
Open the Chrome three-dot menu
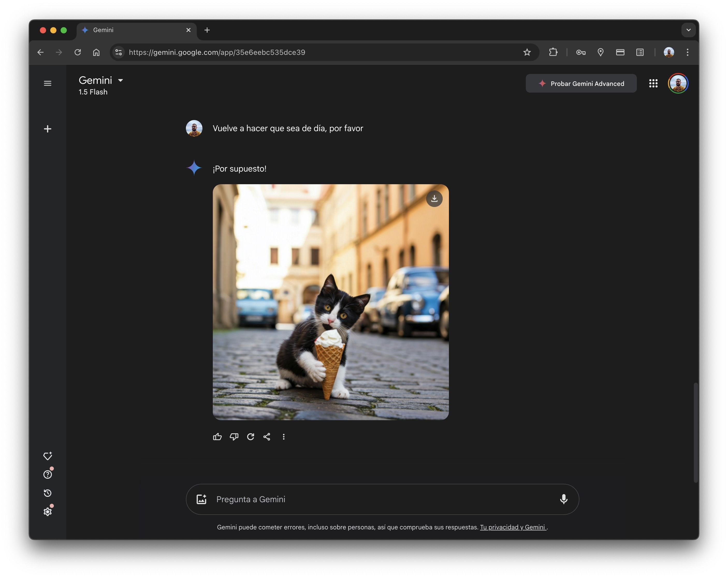pos(687,52)
